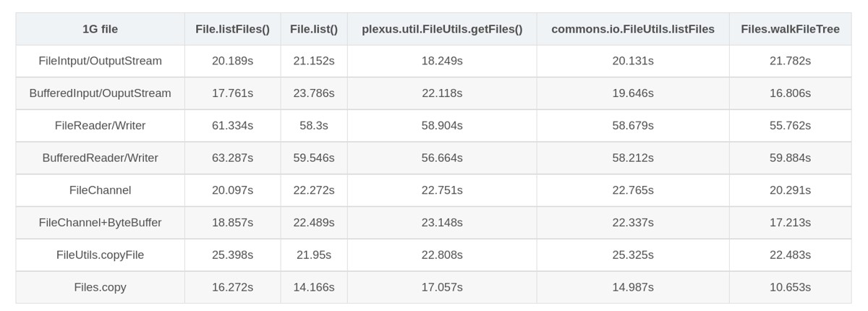Click the 58.3s cell

314,125
